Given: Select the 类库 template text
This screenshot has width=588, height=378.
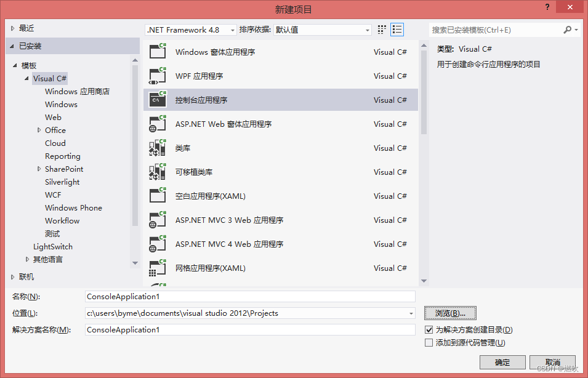Looking at the screenshot, I should [183, 148].
